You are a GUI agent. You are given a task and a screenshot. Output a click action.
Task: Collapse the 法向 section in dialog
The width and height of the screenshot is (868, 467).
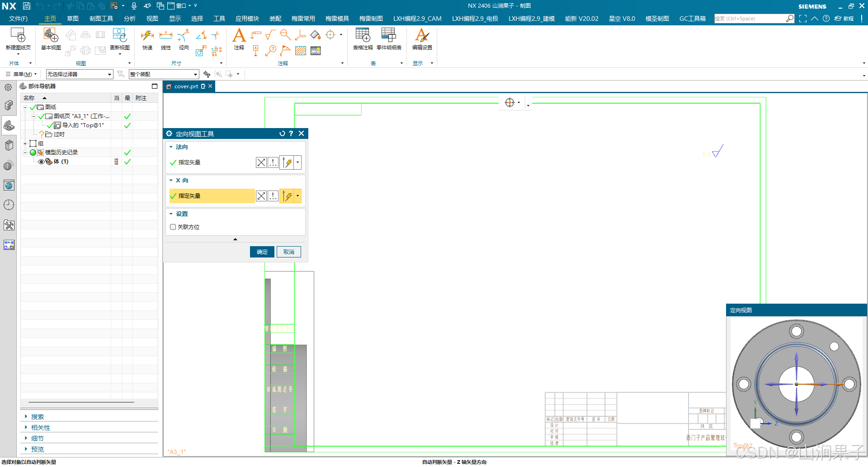171,147
